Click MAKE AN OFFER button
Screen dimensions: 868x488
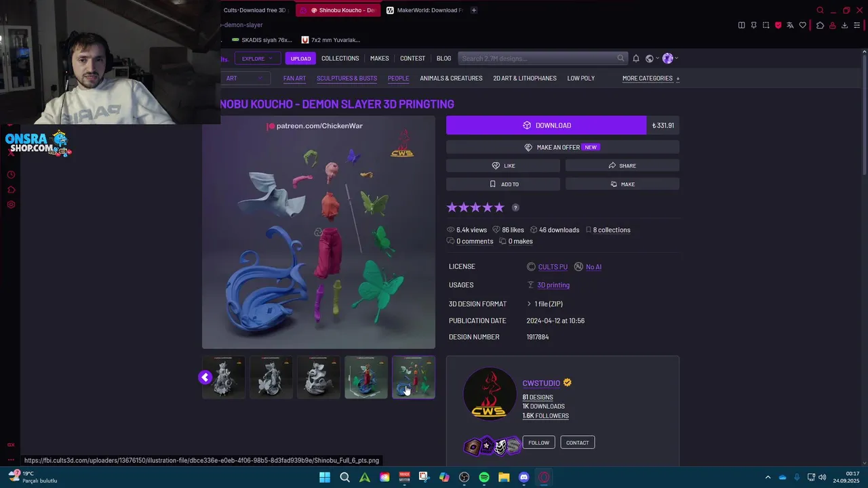coord(563,147)
